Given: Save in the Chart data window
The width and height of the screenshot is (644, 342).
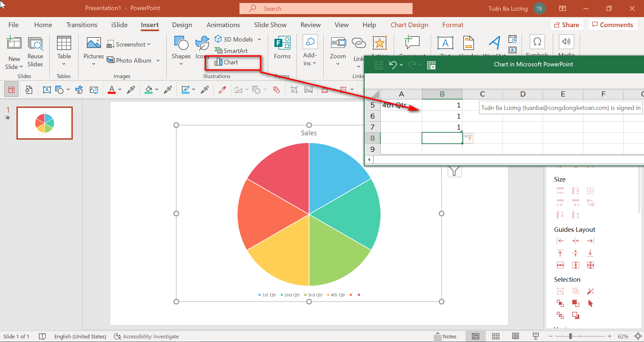Looking at the screenshot, I should pos(378,65).
